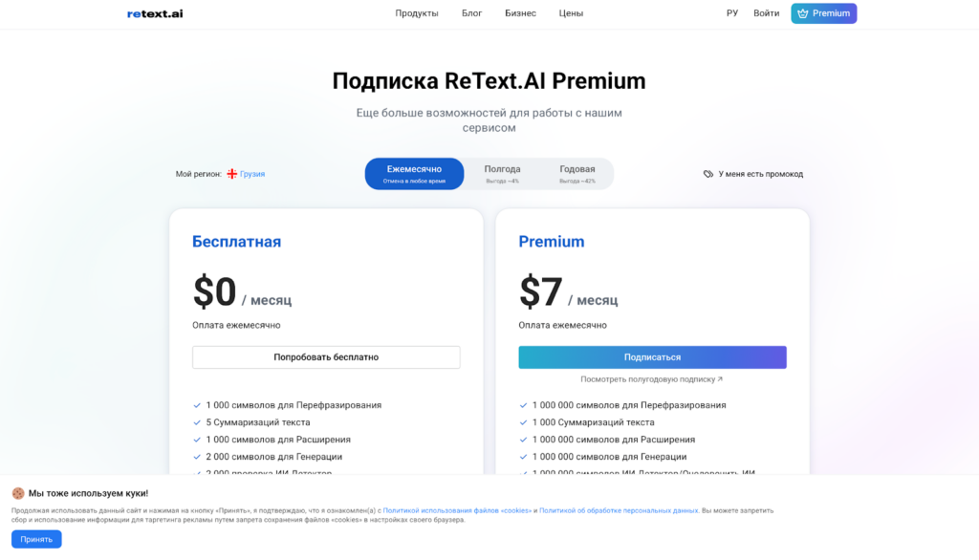The width and height of the screenshot is (979, 560).
Task: Open the Продукты menu
Action: click(417, 13)
